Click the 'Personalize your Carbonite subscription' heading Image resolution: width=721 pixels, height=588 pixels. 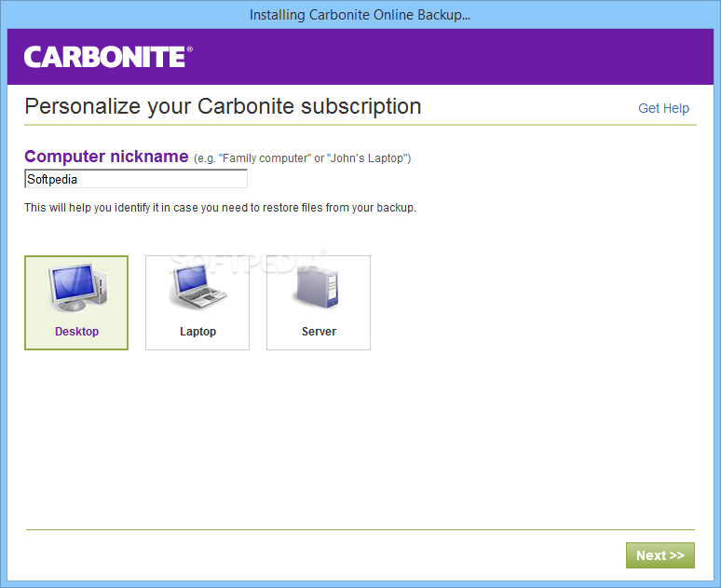pyautogui.click(x=223, y=107)
